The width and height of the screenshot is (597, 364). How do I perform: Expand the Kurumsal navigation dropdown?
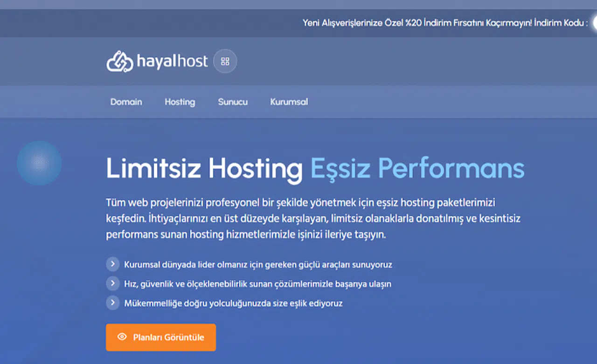288,102
